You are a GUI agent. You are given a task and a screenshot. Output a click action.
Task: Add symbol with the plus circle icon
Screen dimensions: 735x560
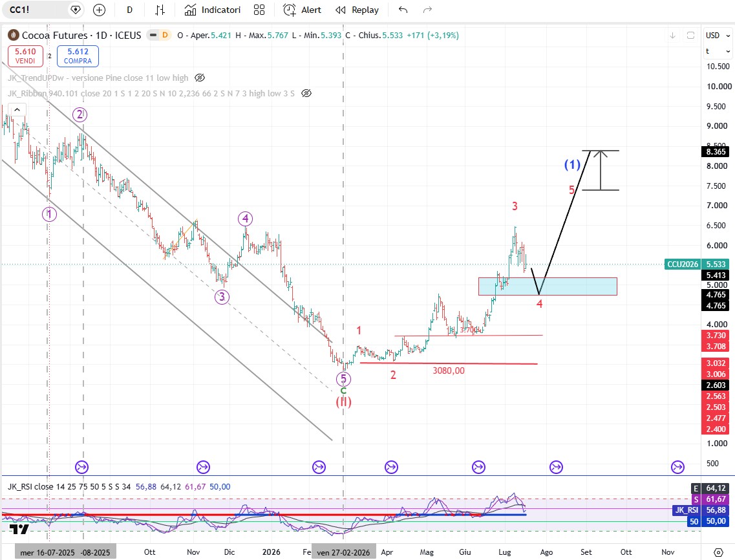[x=99, y=10]
